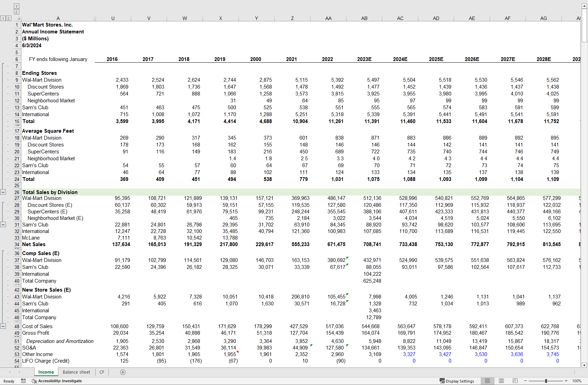Image resolution: width=588 pixels, height=385 pixels.
Task: Open the CF sheet tab
Action: [x=102, y=372]
